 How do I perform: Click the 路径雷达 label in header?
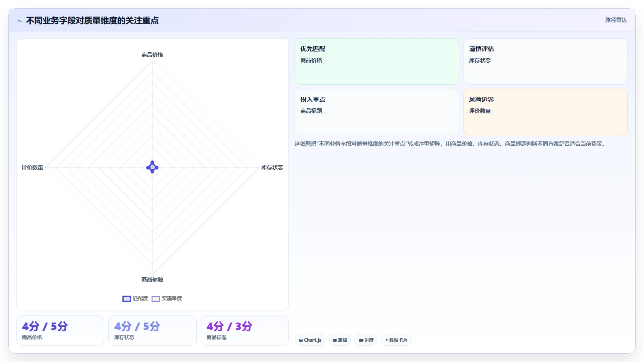click(x=616, y=20)
